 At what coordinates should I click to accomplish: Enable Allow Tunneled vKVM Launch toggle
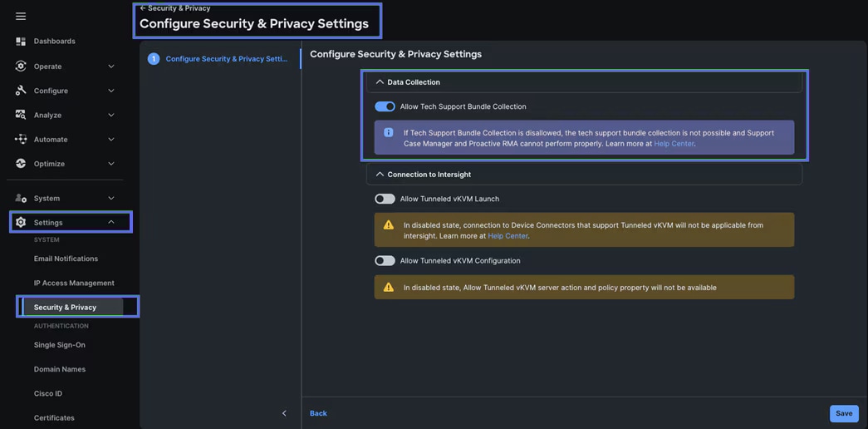coord(385,199)
